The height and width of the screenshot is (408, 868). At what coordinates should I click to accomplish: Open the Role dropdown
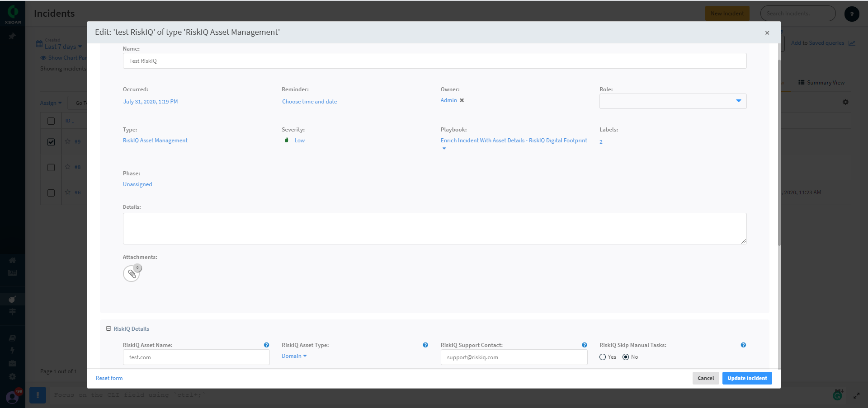click(673, 101)
